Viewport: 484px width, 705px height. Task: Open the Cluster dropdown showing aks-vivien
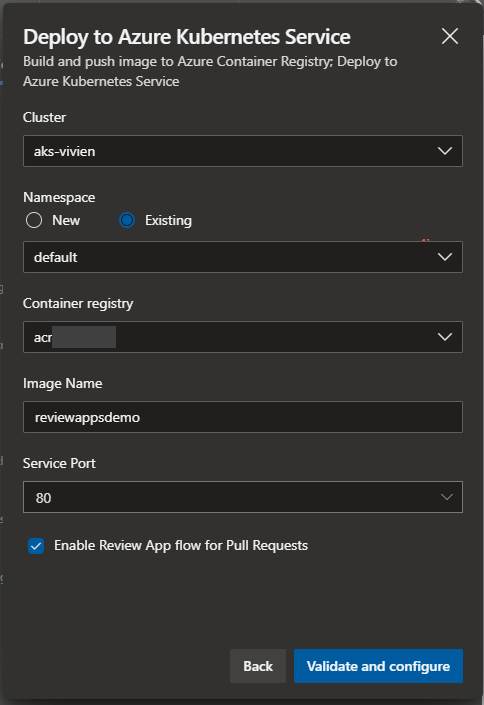(x=243, y=151)
